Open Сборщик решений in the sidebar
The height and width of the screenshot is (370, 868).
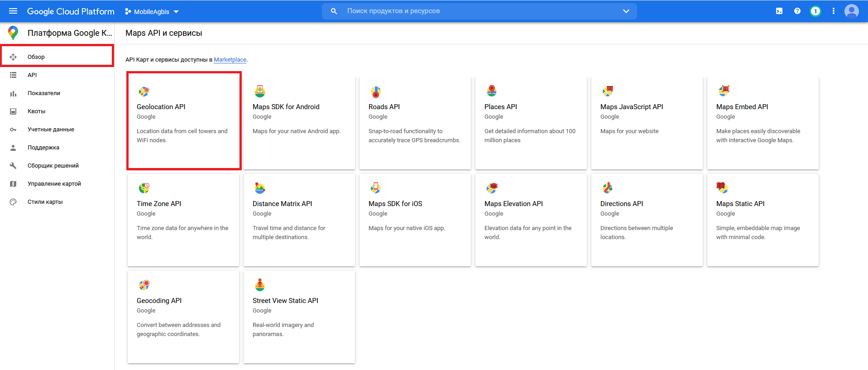tap(57, 166)
